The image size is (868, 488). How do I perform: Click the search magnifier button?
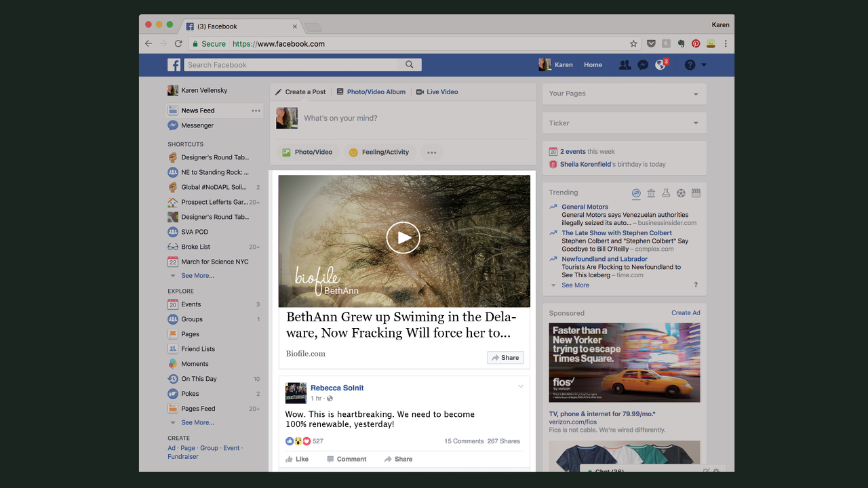pos(410,65)
